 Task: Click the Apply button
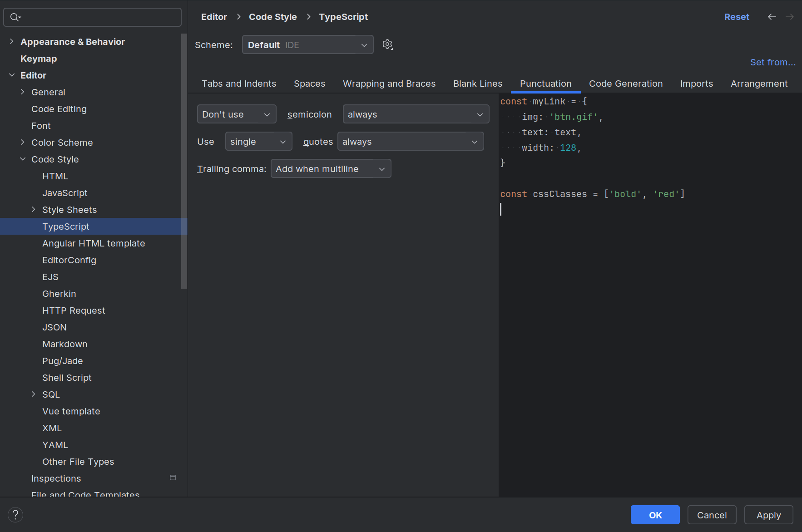tap(768, 515)
